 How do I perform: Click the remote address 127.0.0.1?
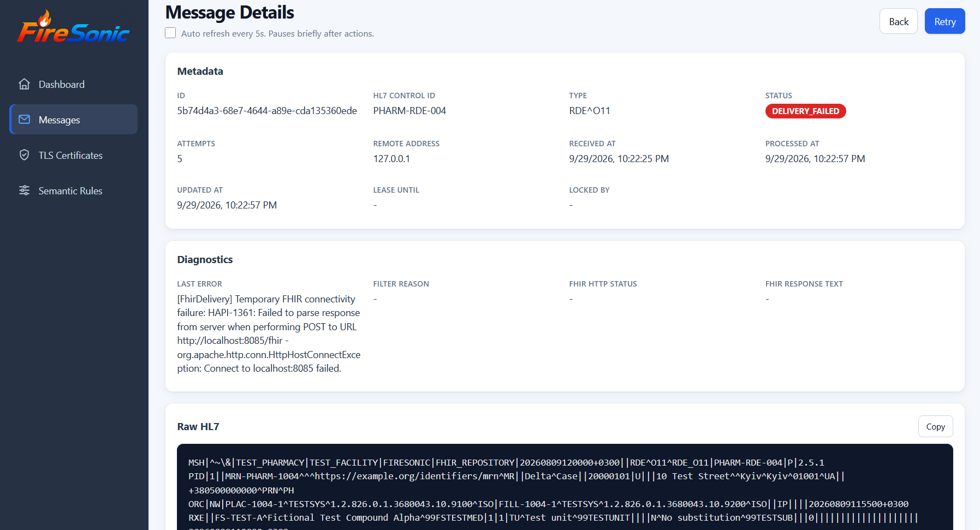click(x=391, y=159)
